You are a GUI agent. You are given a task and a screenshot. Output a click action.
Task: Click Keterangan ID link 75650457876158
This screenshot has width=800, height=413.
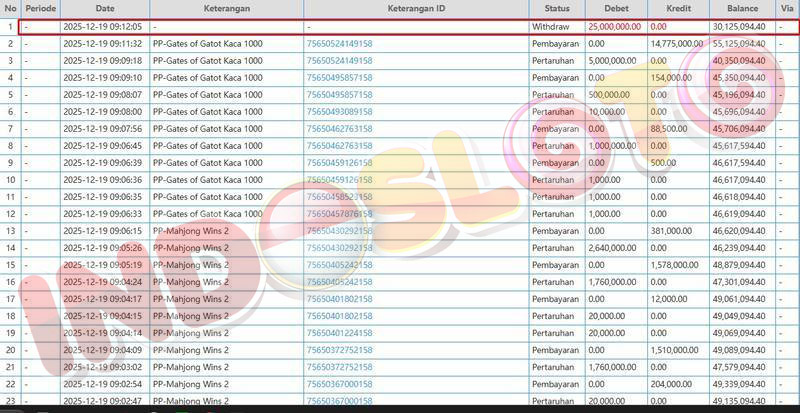coord(339,214)
